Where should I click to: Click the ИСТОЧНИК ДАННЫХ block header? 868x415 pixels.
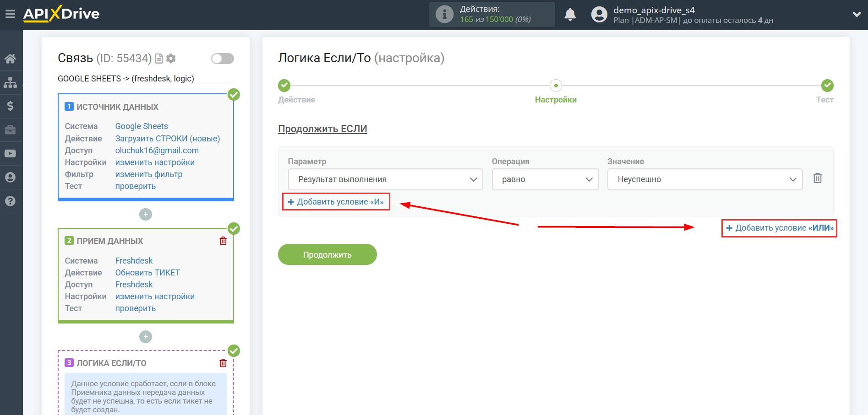[x=117, y=107]
